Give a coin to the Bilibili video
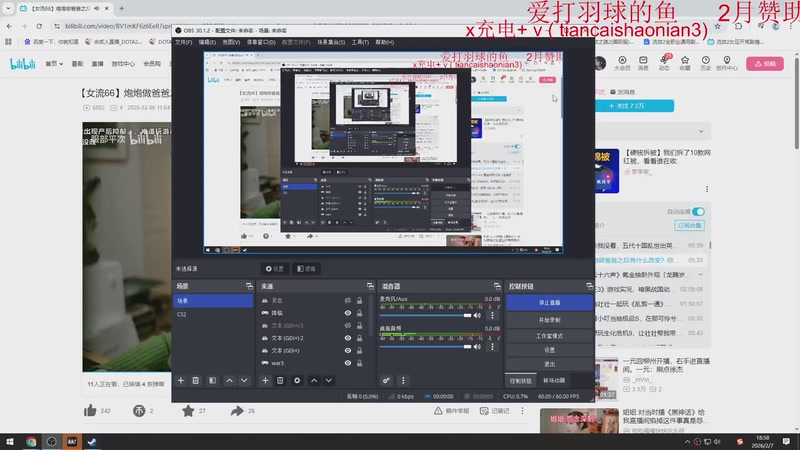 click(139, 410)
